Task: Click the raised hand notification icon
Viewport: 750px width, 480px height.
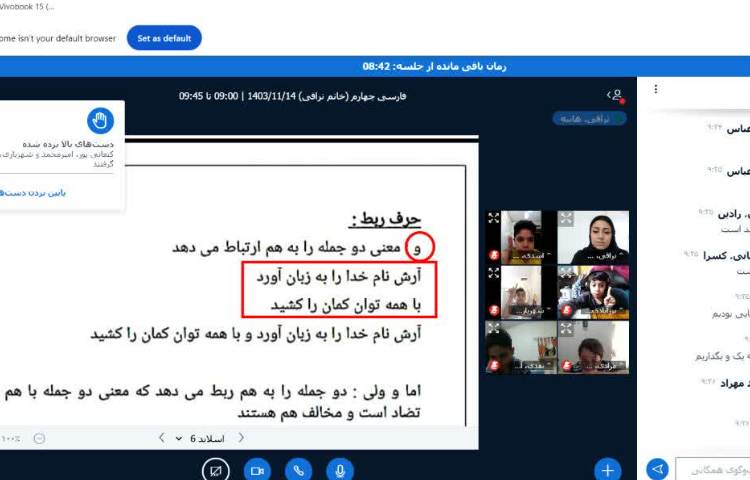Action: 100,122
